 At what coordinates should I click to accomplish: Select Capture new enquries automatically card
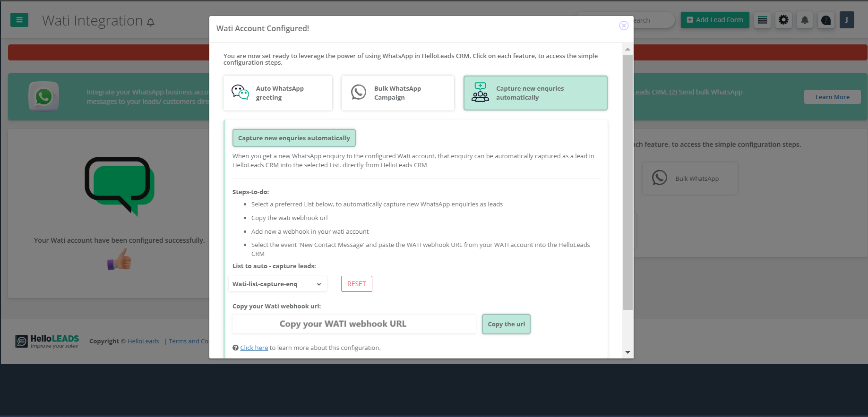(x=535, y=93)
